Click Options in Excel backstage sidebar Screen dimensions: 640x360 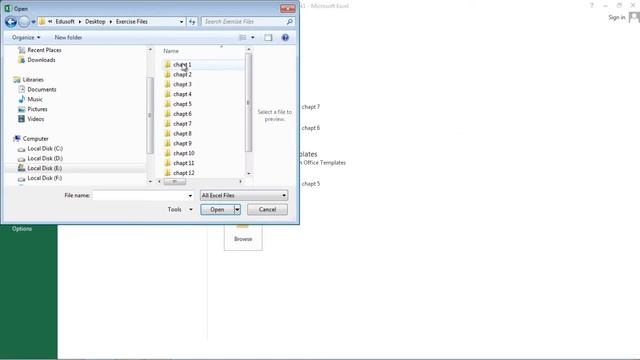click(x=22, y=229)
